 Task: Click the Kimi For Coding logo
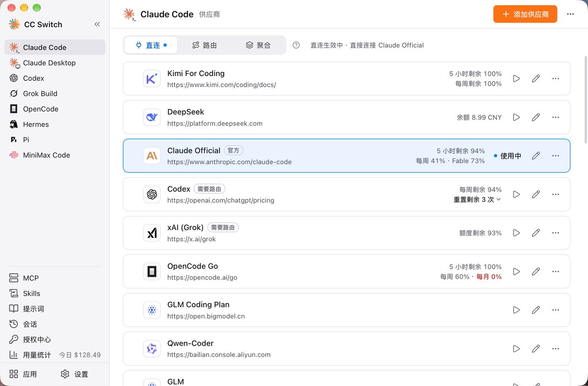pos(152,78)
